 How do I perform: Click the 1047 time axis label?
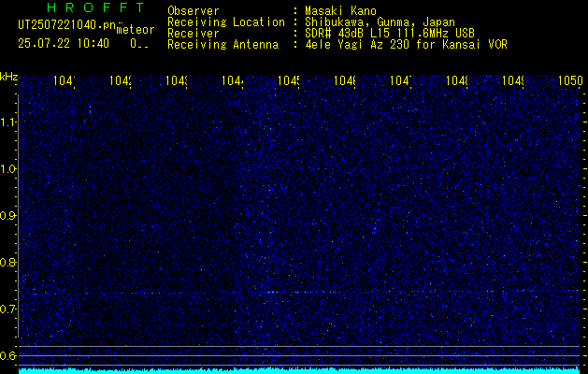click(401, 80)
